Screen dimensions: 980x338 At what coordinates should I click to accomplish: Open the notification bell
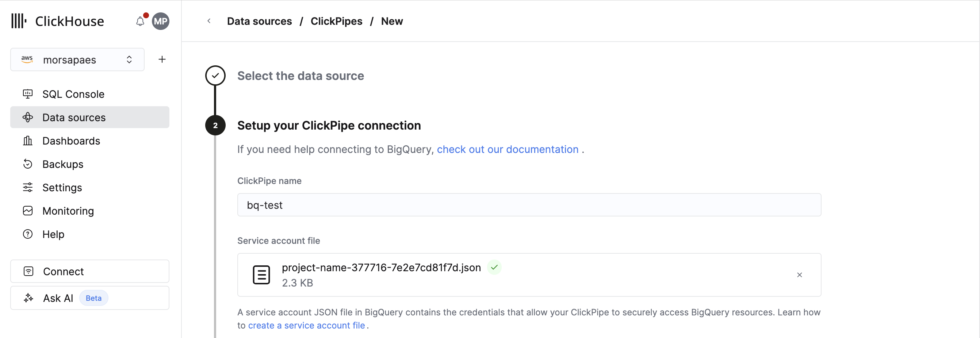coord(139,21)
